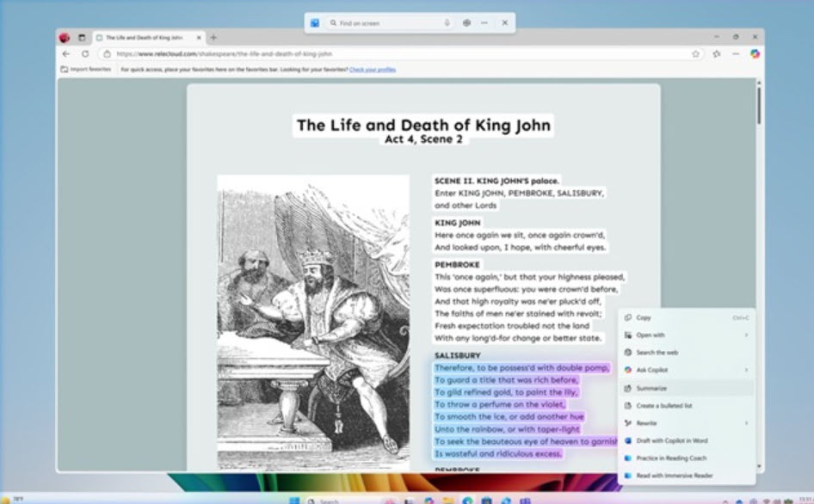Click into the Find on screen search field
Image resolution: width=814 pixels, height=504 pixels.
pyautogui.click(x=390, y=23)
